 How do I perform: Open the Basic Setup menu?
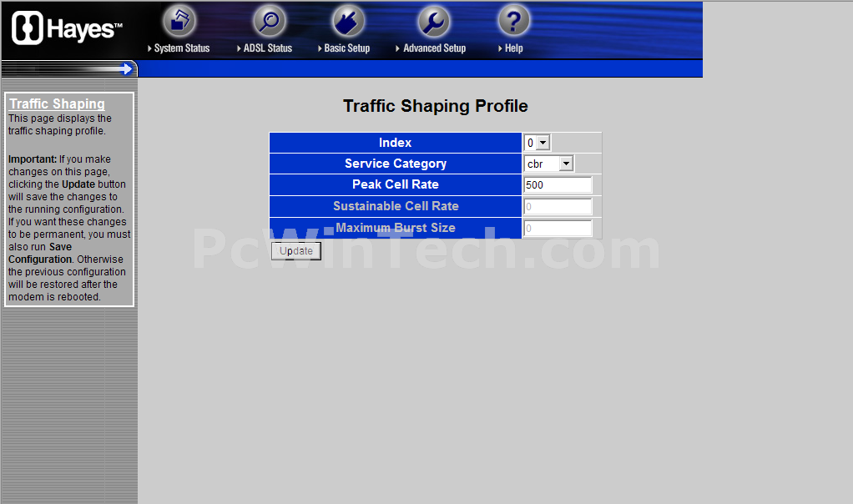coord(344,48)
